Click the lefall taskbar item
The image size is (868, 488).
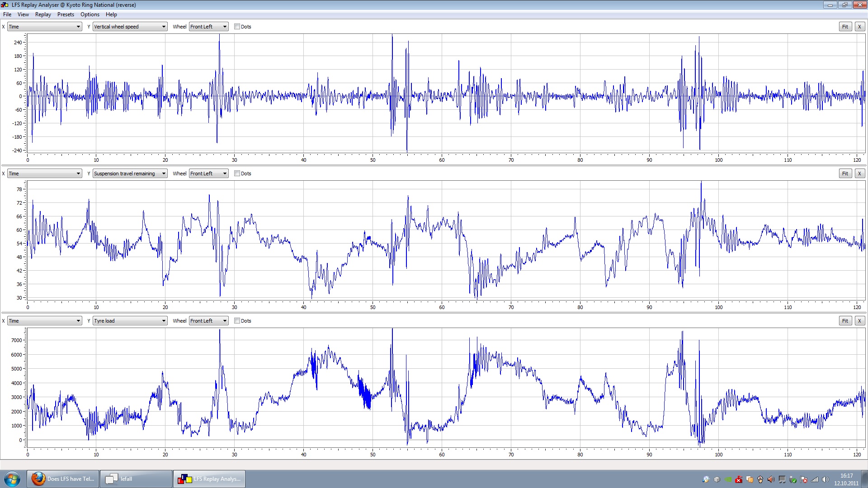pyautogui.click(x=136, y=479)
